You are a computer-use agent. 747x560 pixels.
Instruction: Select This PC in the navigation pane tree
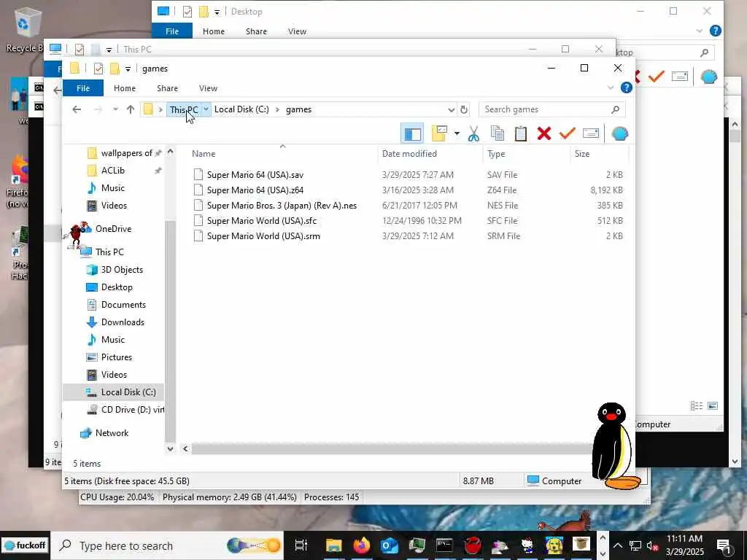tap(109, 252)
